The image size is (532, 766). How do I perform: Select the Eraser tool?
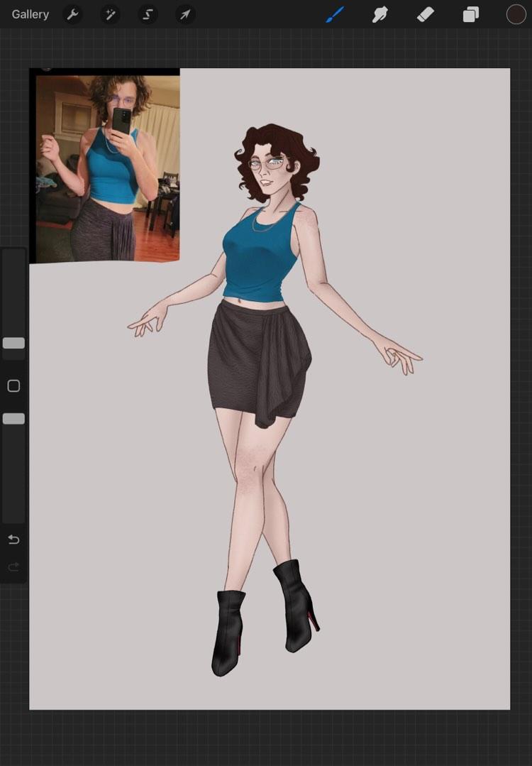(x=425, y=15)
